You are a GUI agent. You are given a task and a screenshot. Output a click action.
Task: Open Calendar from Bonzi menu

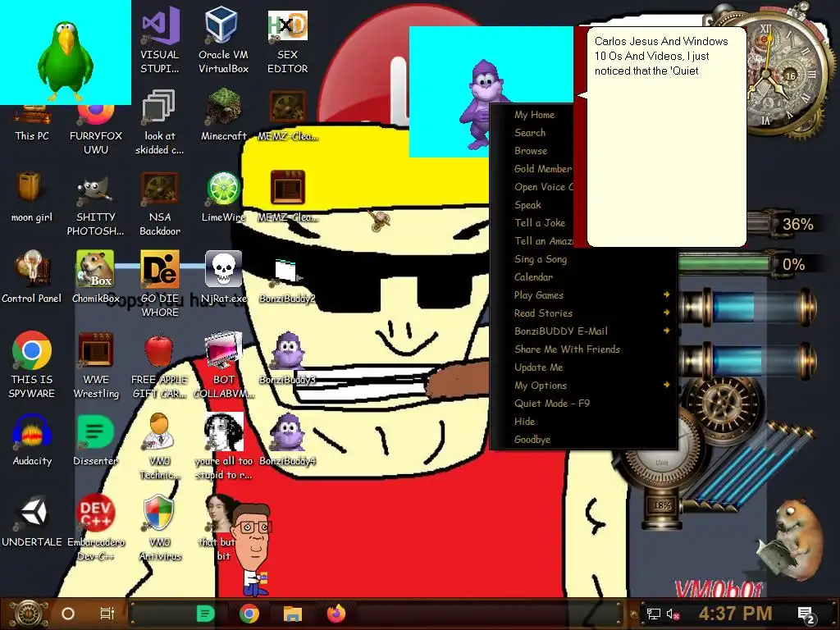click(533, 277)
